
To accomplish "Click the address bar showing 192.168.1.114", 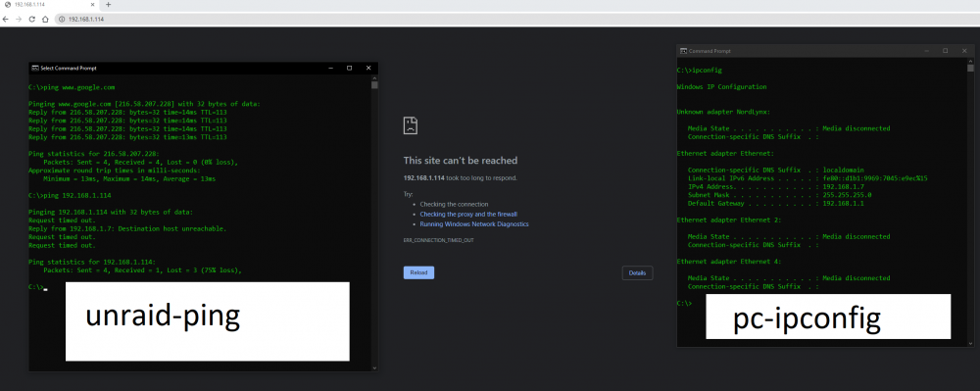I will tap(516, 20).
